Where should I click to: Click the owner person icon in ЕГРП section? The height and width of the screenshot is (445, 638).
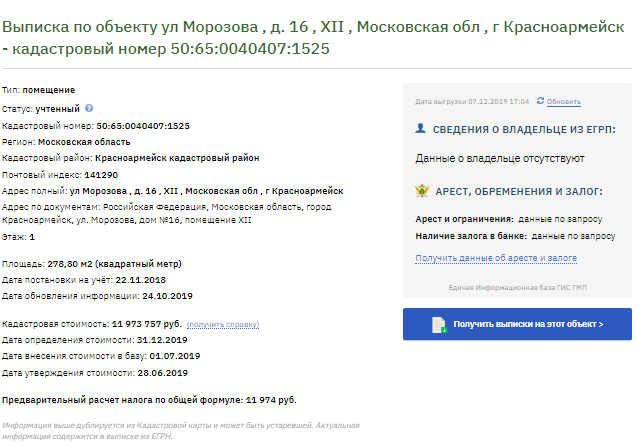(x=420, y=129)
